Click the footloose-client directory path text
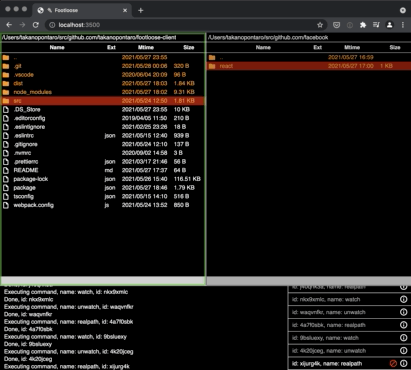This screenshot has width=411, height=370. [x=89, y=37]
